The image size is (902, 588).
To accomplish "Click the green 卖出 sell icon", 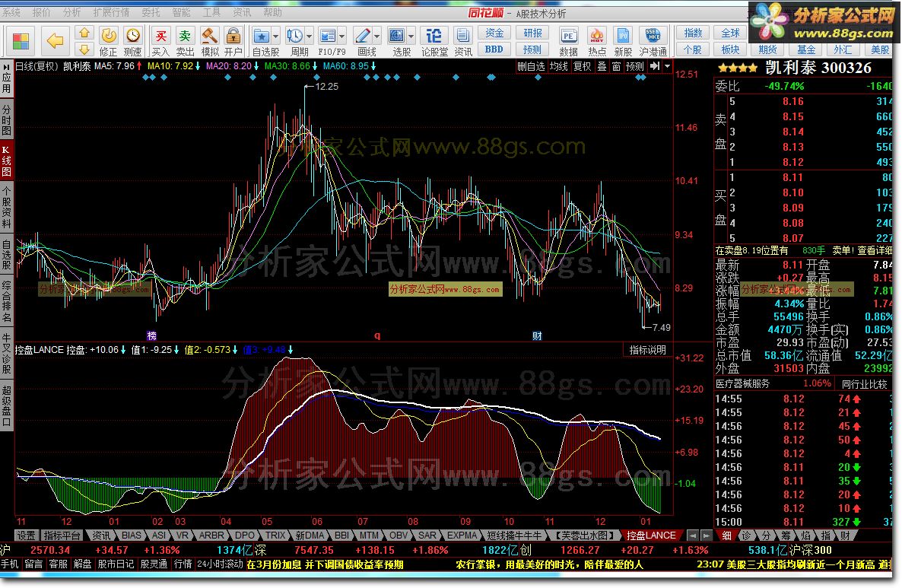I will (185, 42).
